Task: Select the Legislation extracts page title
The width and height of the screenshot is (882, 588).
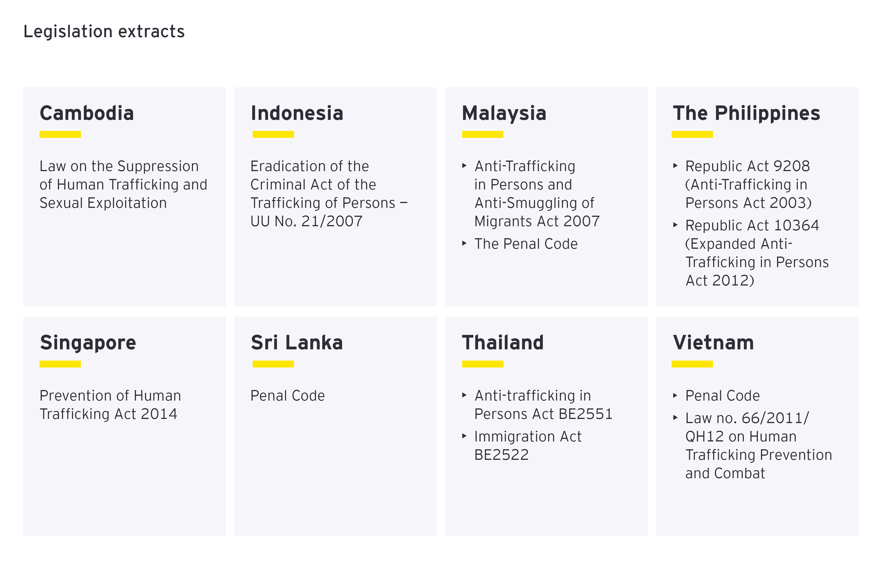Action: (x=104, y=31)
